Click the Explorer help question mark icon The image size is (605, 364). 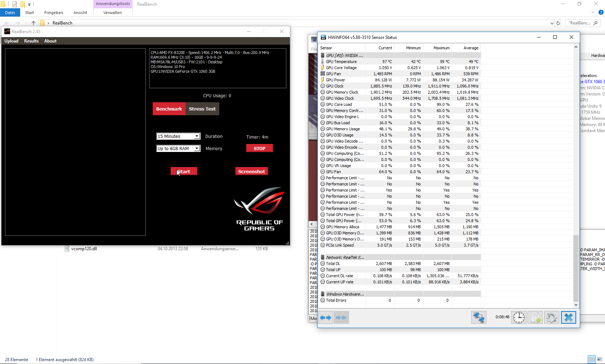point(601,12)
